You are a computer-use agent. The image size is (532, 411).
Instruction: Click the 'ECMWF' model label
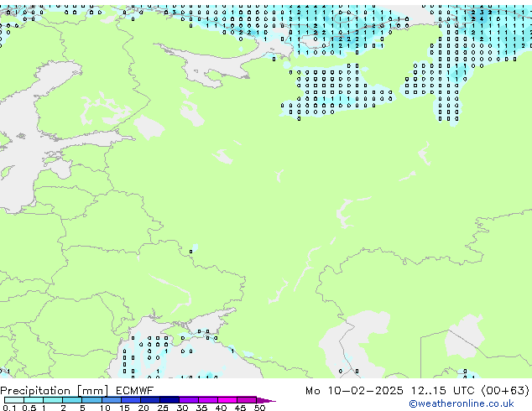click(x=135, y=391)
